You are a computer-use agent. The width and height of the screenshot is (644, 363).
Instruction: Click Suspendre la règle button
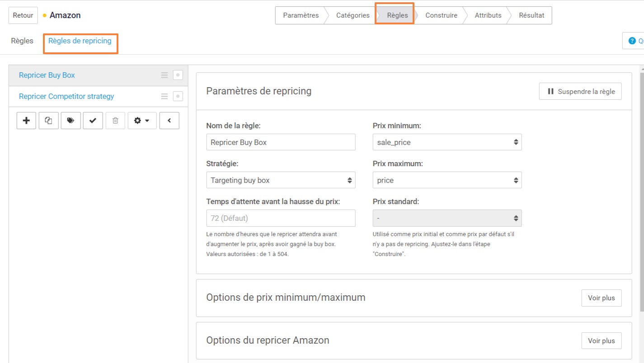[x=580, y=92]
